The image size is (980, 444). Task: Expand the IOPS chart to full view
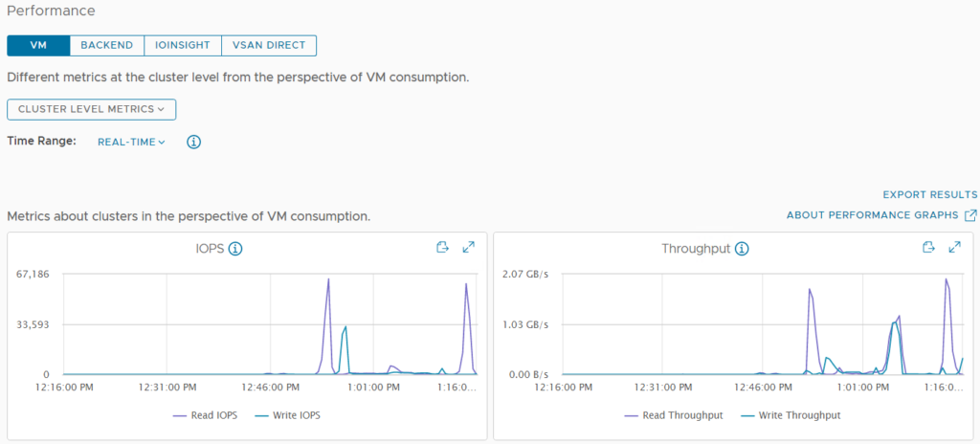[x=469, y=248]
